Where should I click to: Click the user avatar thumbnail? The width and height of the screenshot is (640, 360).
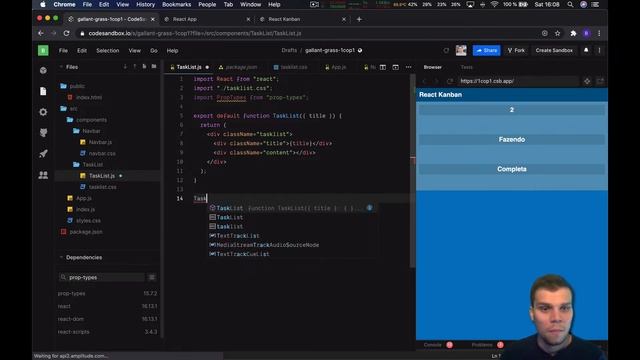click(461, 50)
